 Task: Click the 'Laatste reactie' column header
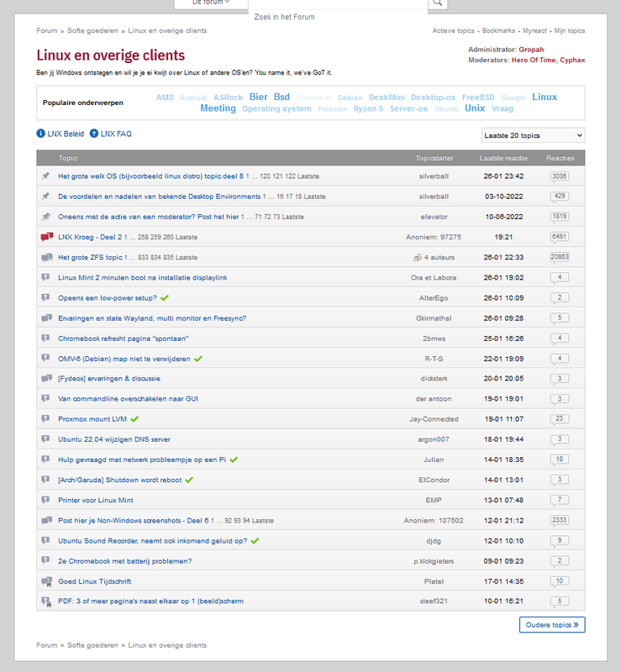point(503,158)
